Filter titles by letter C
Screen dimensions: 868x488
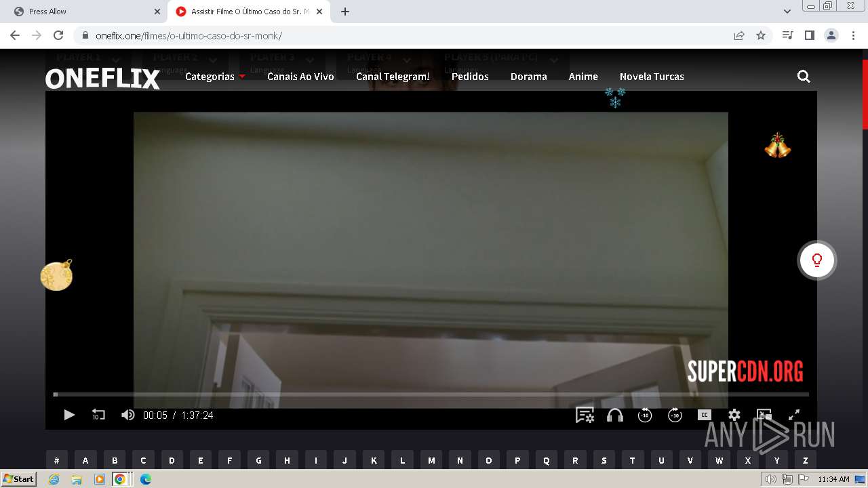(143, 460)
